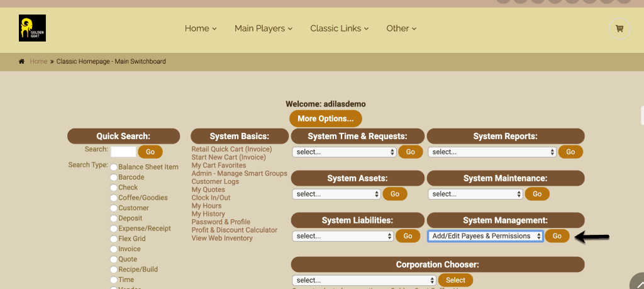Click the More Options button

326,118
